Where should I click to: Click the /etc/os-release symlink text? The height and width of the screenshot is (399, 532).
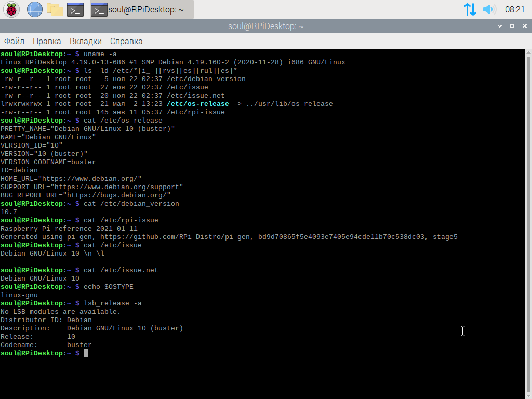[198, 104]
